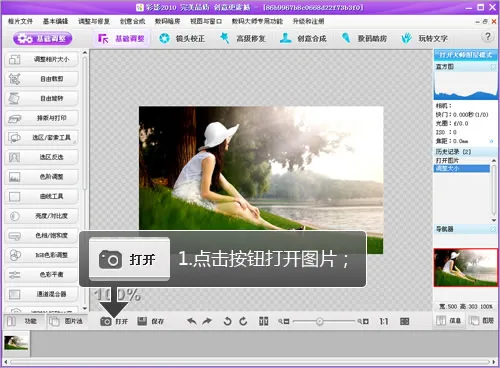Open the 亮度/对比度 brightness tool
The image size is (500, 368).
pyautogui.click(x=42, y=216)
